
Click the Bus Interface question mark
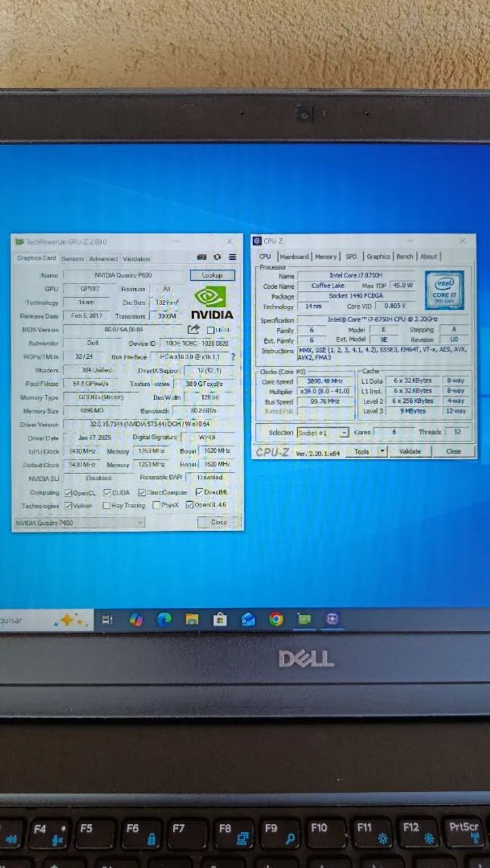click(233, 357)
